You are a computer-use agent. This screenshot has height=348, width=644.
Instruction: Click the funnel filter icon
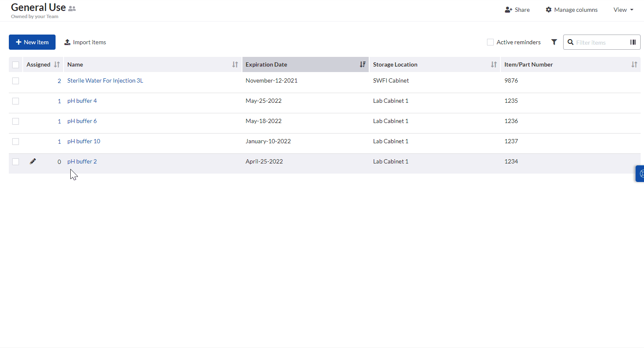(x=554, y=42)
